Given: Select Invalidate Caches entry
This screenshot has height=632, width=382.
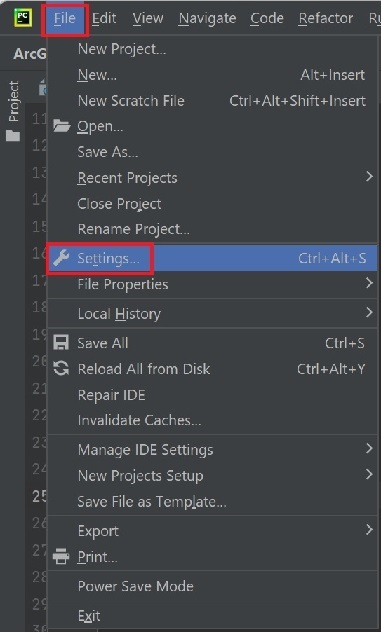Looking at the screenshot, I should click(x=212, y=420).
